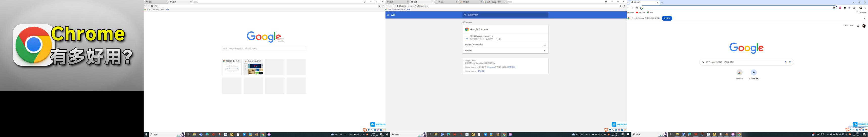868x137 pixels.
Task: Open settings hamburger menu 设置
Action: pos(389,15)
